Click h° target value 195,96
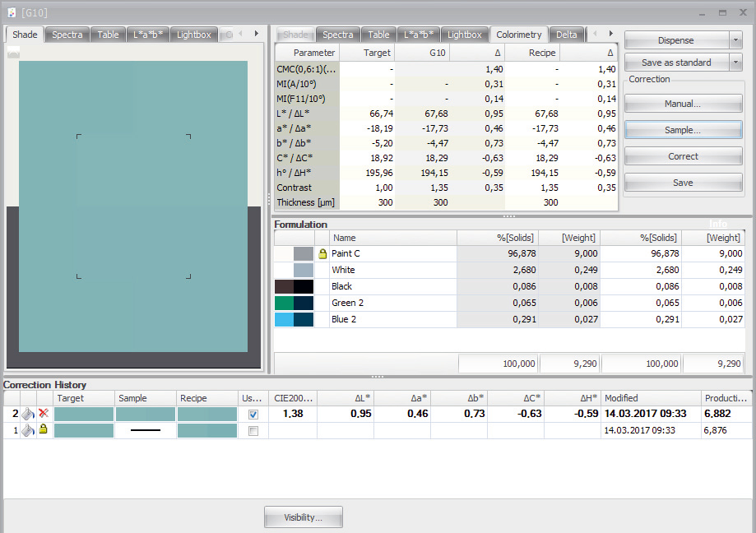The width and height of the screenshot is (756, 533). click(379, 173)
